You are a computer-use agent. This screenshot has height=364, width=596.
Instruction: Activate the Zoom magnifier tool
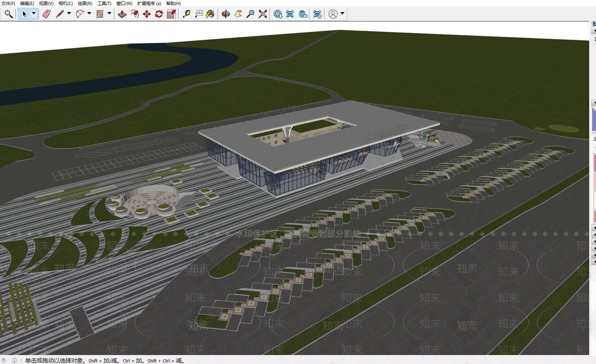[251, 14]
